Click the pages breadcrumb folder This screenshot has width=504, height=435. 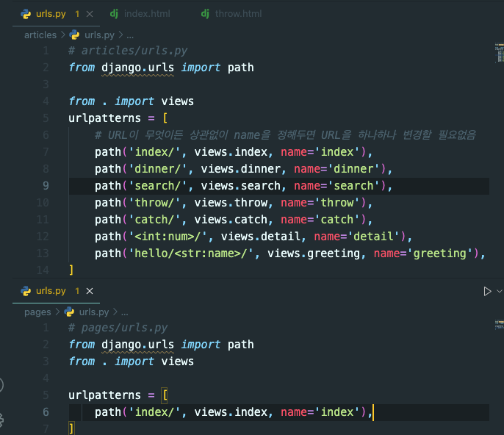tap(37, 312)
